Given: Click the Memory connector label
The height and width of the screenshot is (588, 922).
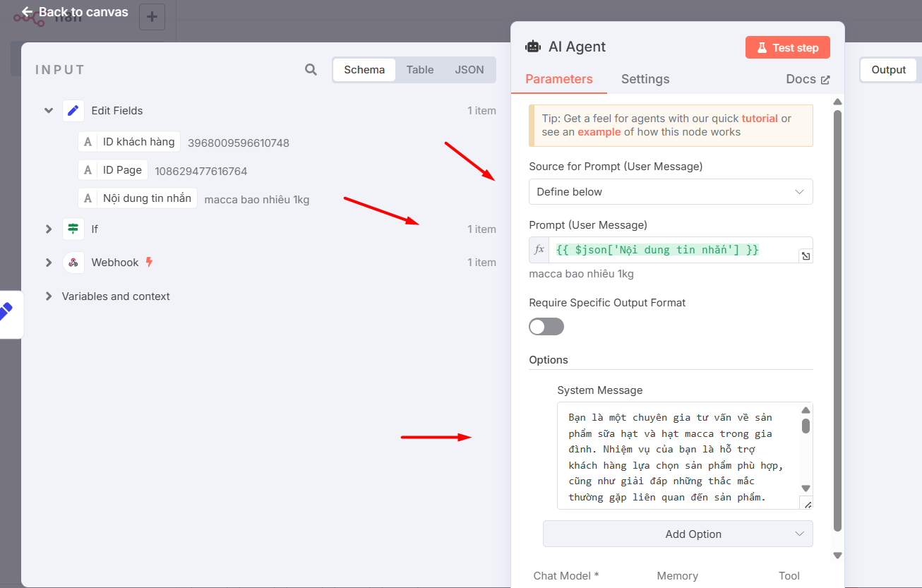Looking at the screenshot, I should [677, 576].
